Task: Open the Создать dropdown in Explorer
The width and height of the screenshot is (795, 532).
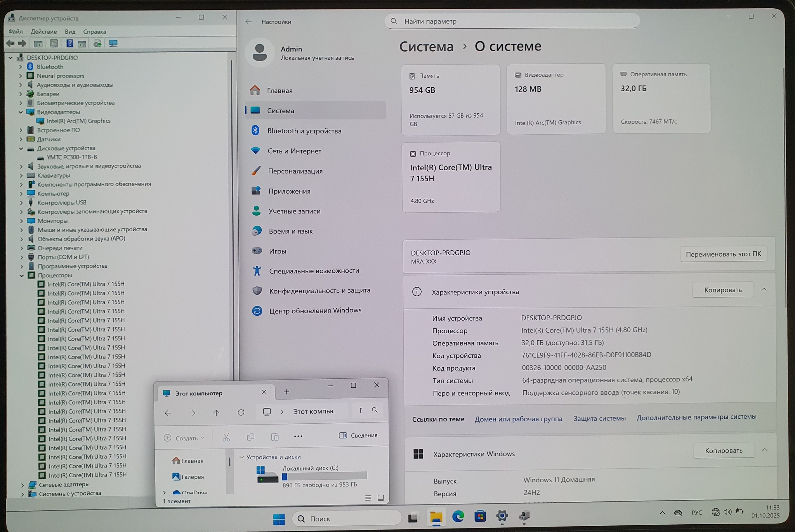Action: 184,438
